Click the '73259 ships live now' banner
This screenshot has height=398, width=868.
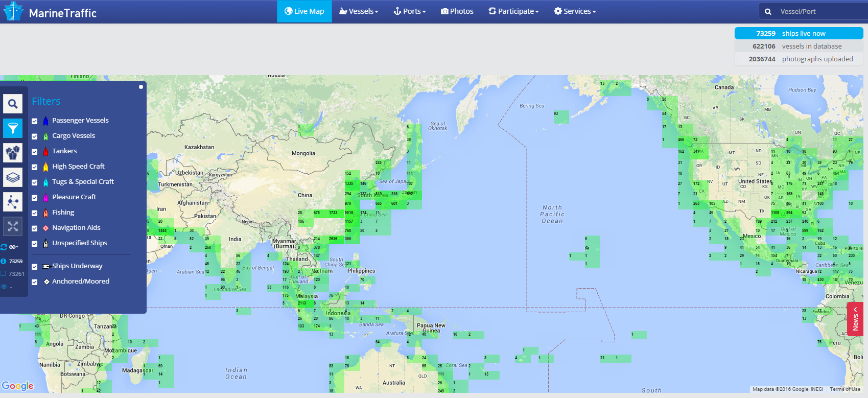pyautogui.click(x=799, y=33)
